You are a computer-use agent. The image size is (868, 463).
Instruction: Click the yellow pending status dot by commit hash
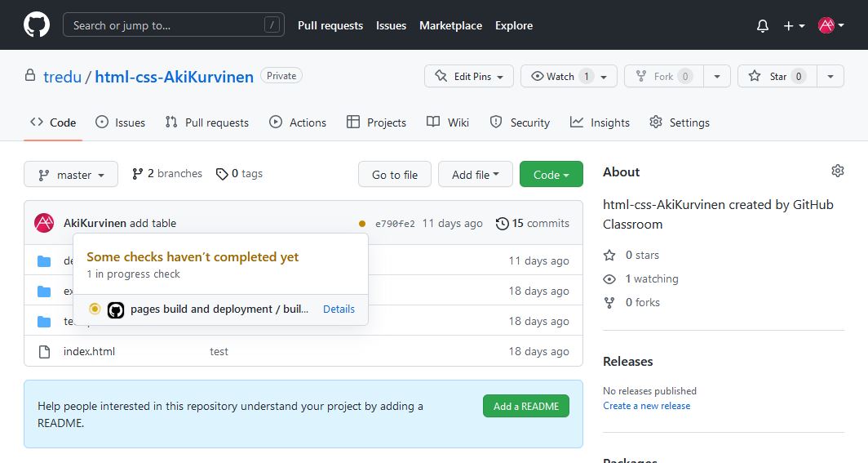click(362, 224)
